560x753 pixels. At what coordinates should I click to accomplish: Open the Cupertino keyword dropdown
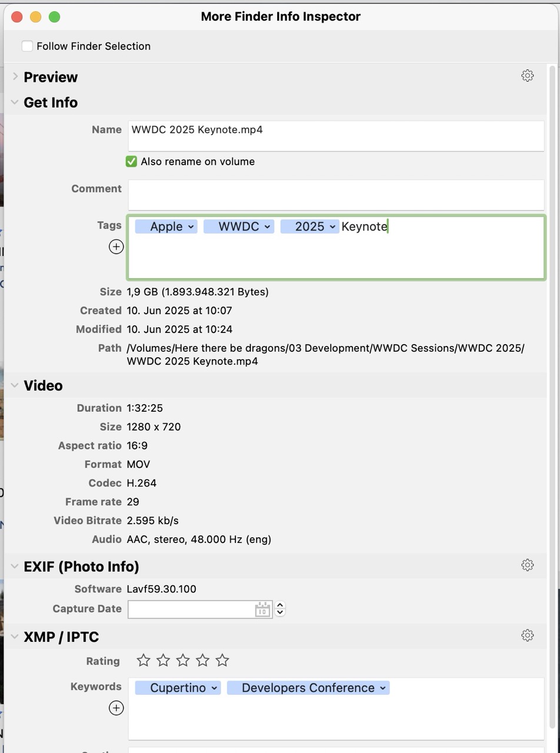tap(214, 687)
